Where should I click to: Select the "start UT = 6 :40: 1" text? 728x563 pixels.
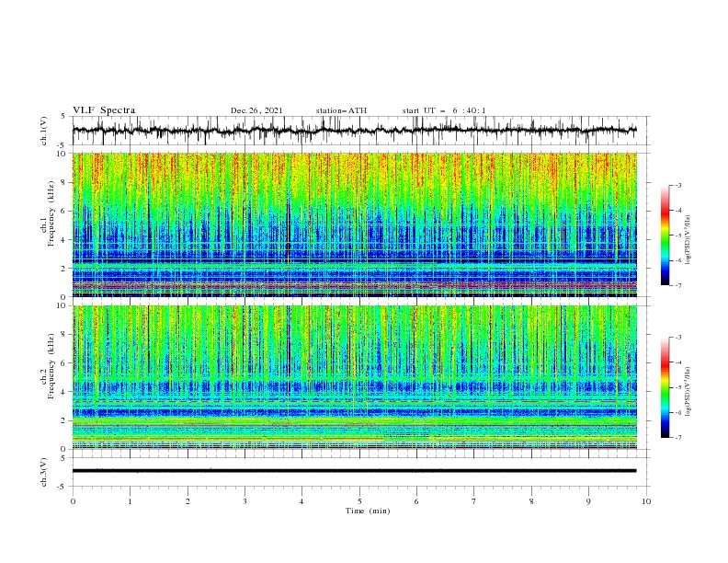pyautogui.click(x=444, y=110)
